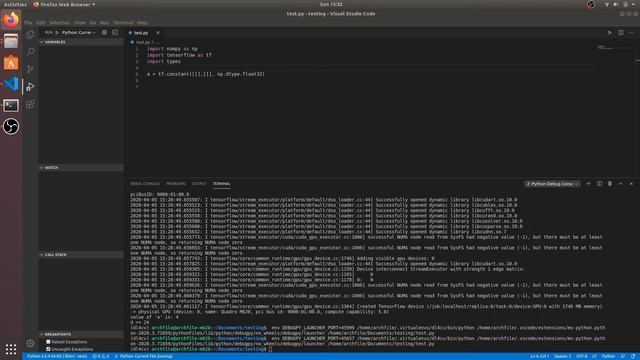
Task: Open the Run menu
Action: coord(104,23)
